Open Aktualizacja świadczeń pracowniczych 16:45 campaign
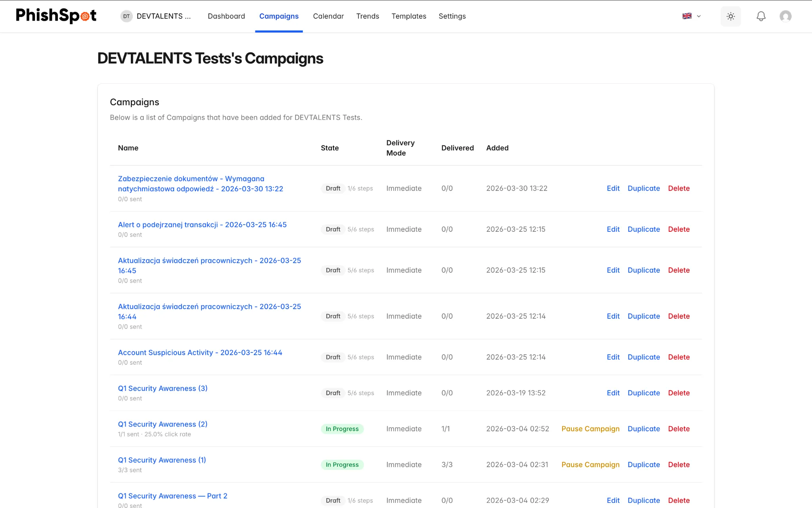The width and height of the screenshot is (812, 508). [x=209, y=266]
